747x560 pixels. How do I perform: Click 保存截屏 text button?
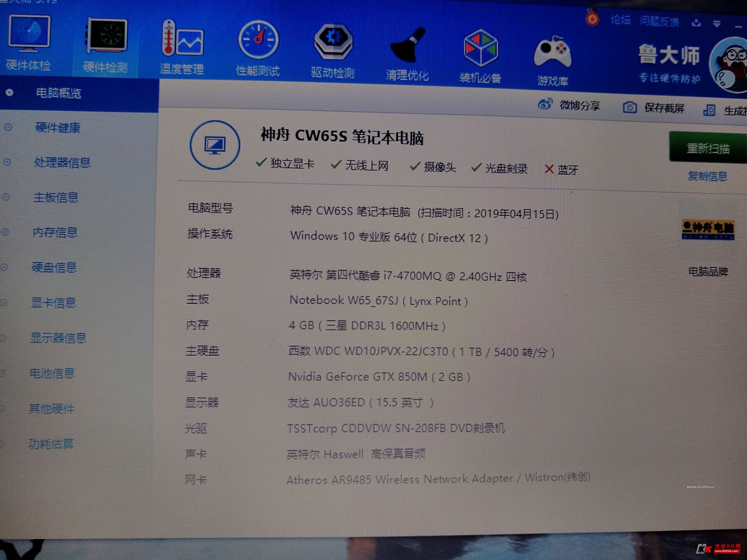tap(664, 108)
